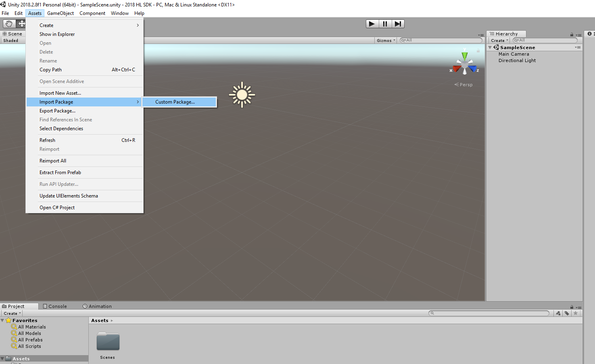Select the Hand tool in the toolbar
595x364 pixels.
coord(9,24)
